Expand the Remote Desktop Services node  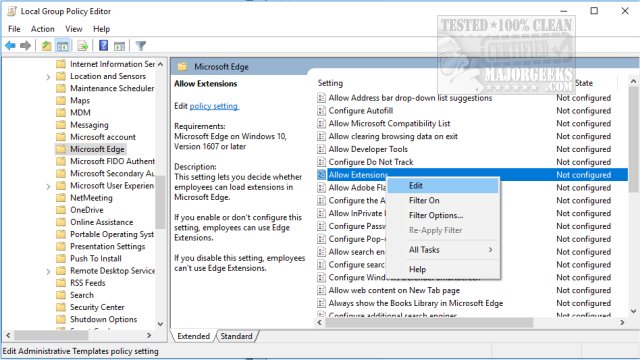coord(48,271)
